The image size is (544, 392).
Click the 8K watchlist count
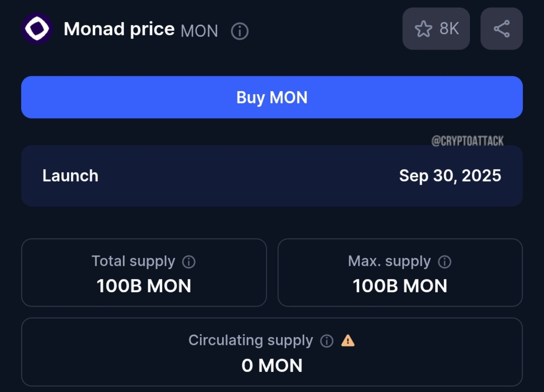click(x=449, y=28)
